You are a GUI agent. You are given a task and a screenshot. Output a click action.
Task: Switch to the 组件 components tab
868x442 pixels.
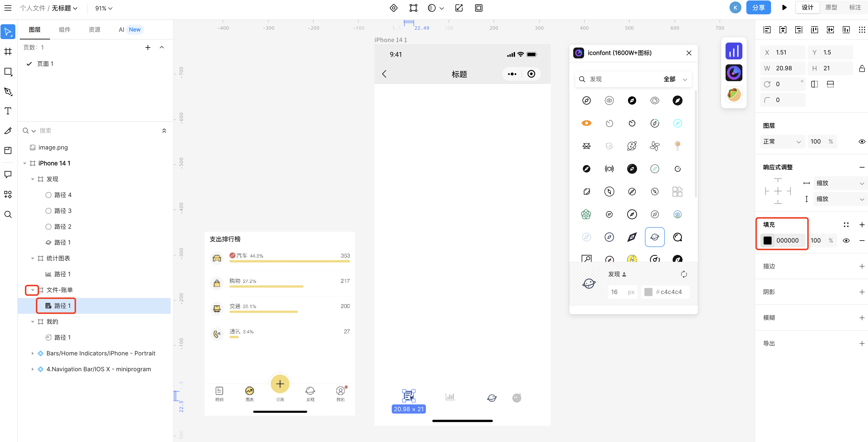pyautogui.click(x=65, y=30)
